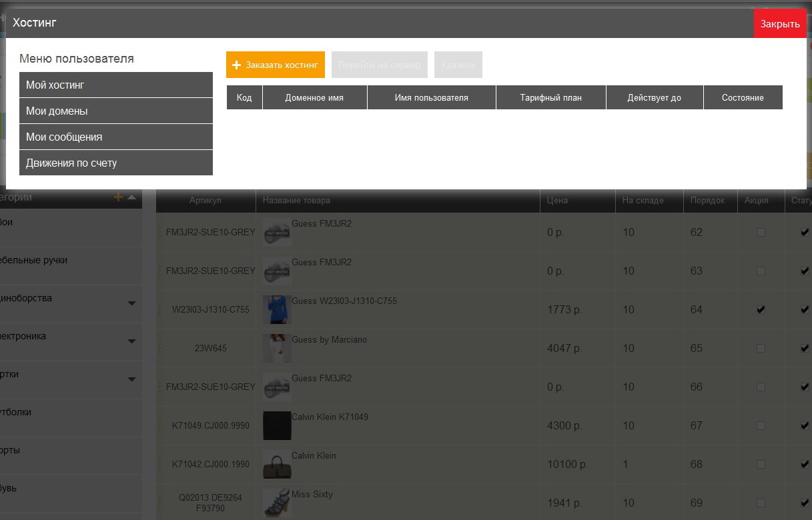Open thumbnail of Guess W23I03-J1310-C755 blue top
The image size is (812, 520).
tap(276, 310)
